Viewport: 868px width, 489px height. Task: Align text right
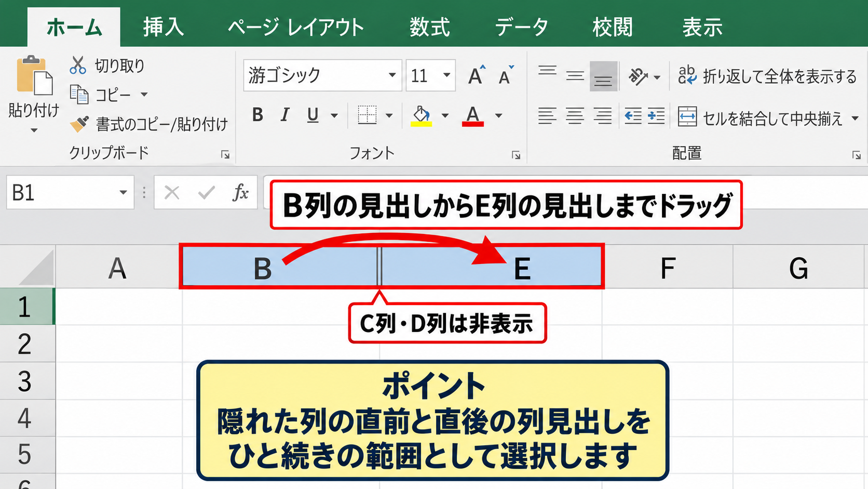point(602,115)
